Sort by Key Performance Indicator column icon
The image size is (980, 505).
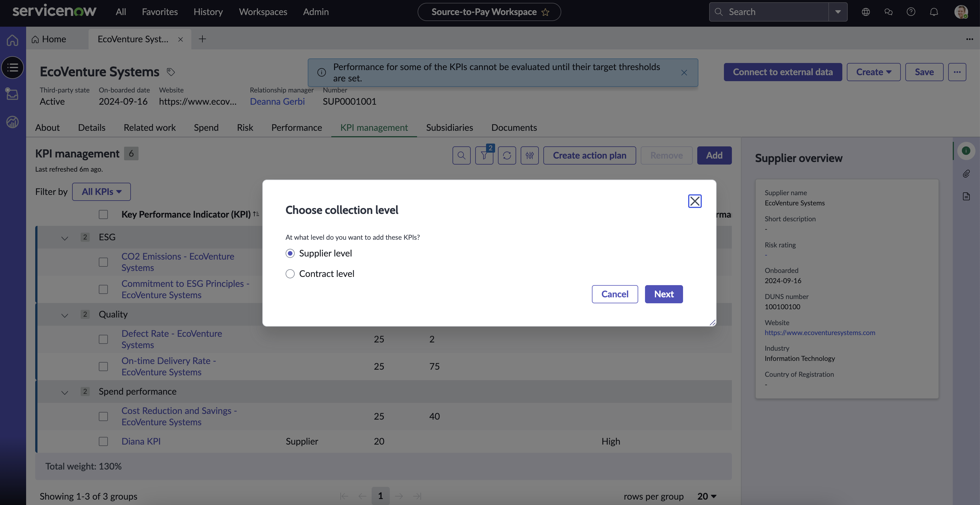coord(256,214)
